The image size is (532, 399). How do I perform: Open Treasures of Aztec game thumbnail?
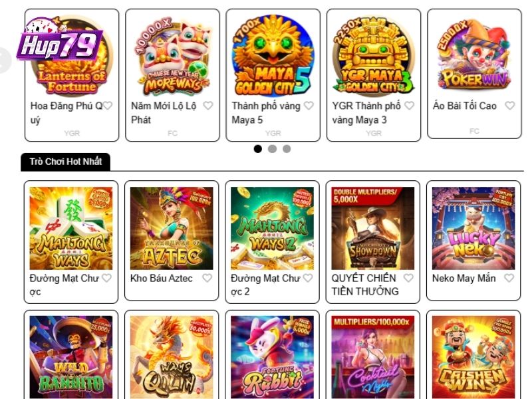pyautogui.click(x=172, y=228)
